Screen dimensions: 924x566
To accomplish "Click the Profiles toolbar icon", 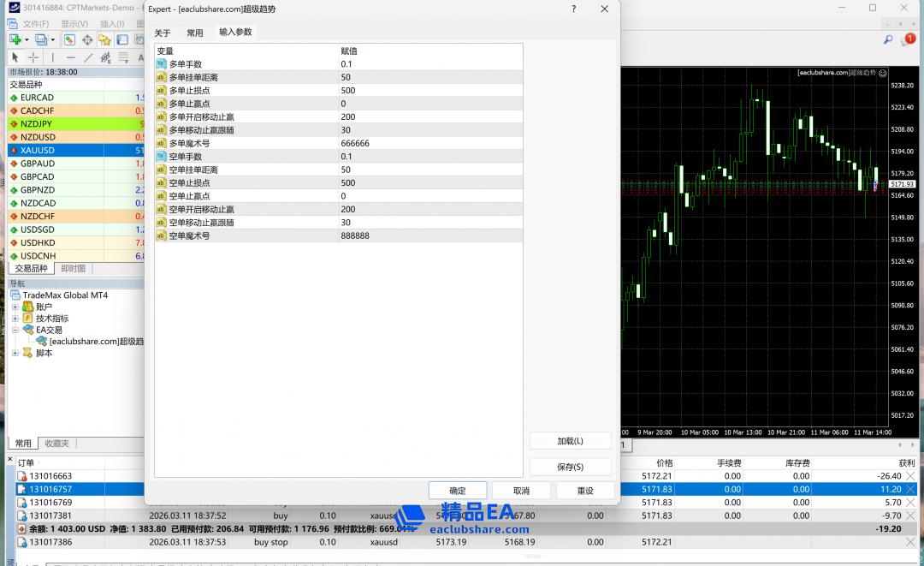I will coord(41,39).
